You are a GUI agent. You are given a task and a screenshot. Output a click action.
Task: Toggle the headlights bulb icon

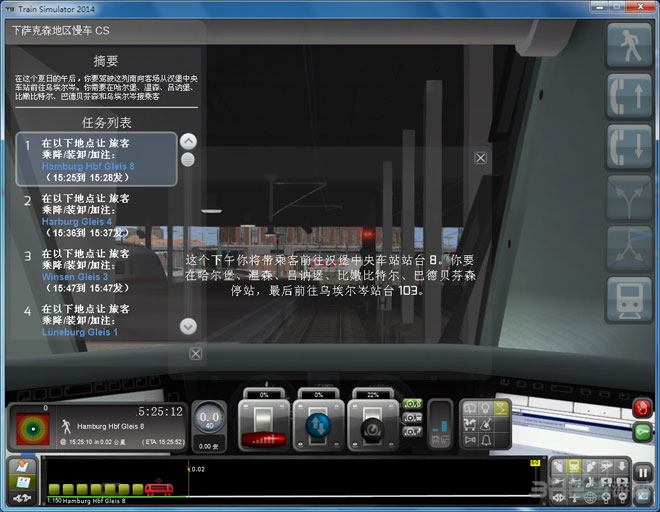click(x=485, y=408)
